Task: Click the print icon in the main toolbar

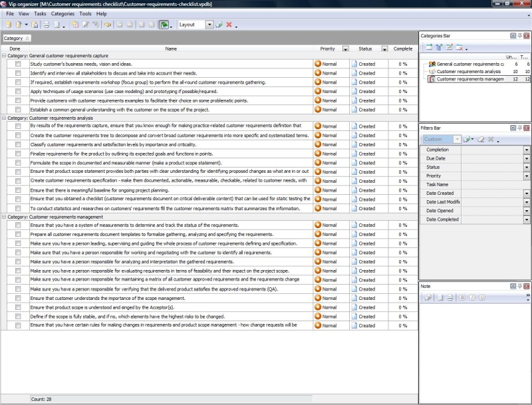Action: 46,25
